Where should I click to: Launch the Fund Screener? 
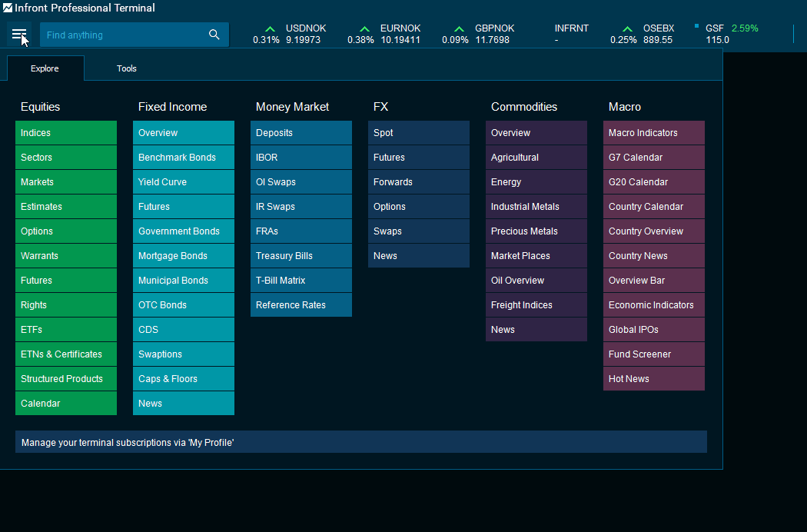tap(653, 354)
